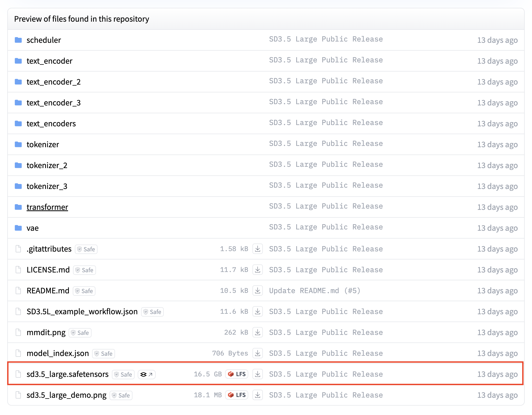The image size is (532, 415).
Task: Download LICENSE.md using its download icon
Action: 257,270
